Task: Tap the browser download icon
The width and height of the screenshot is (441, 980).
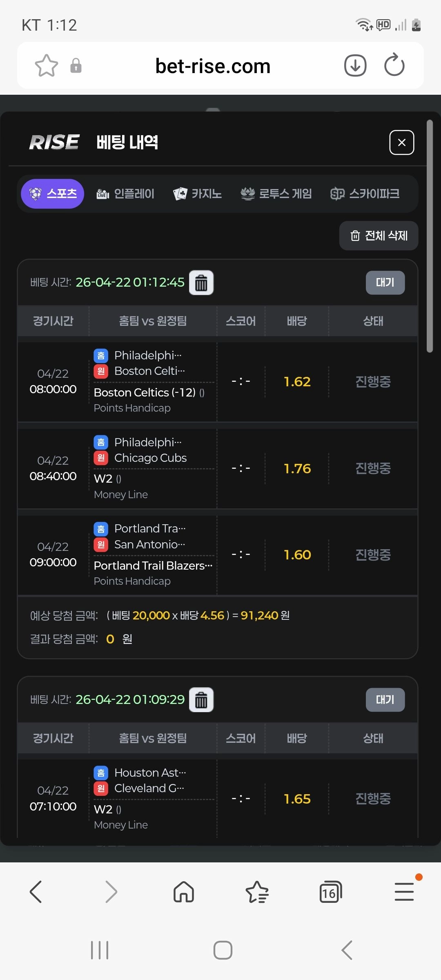Action: (x=355, y=66)
